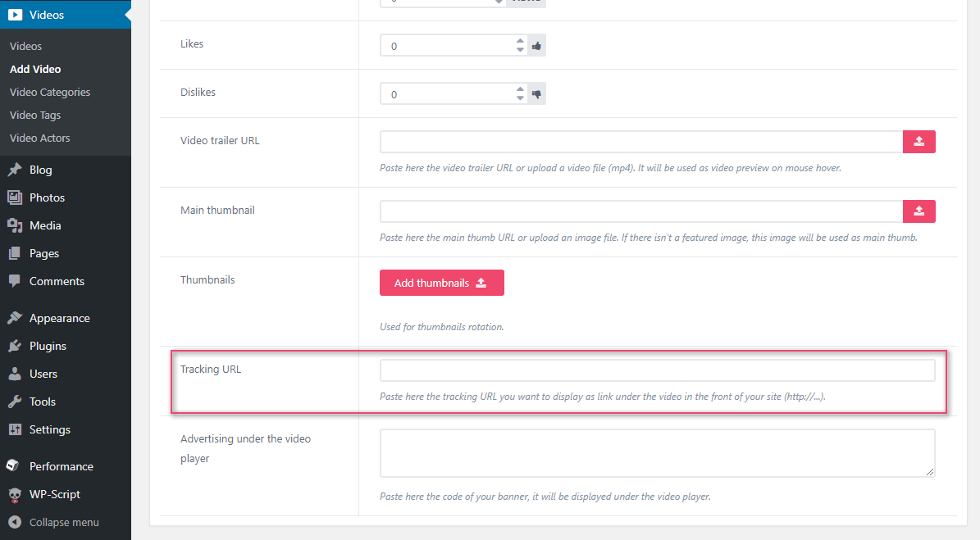Click the Appearance paintbrush icon
Viewport: 980px width, 540px height.
13,318
